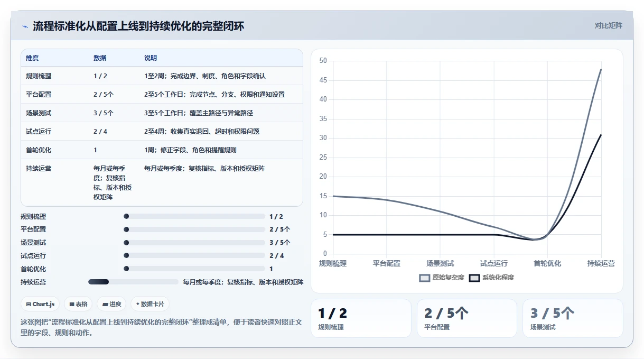Toggle the 系统化程度 legend entry
The height and width of the screenshot is (359, 644).
(491, 278)
